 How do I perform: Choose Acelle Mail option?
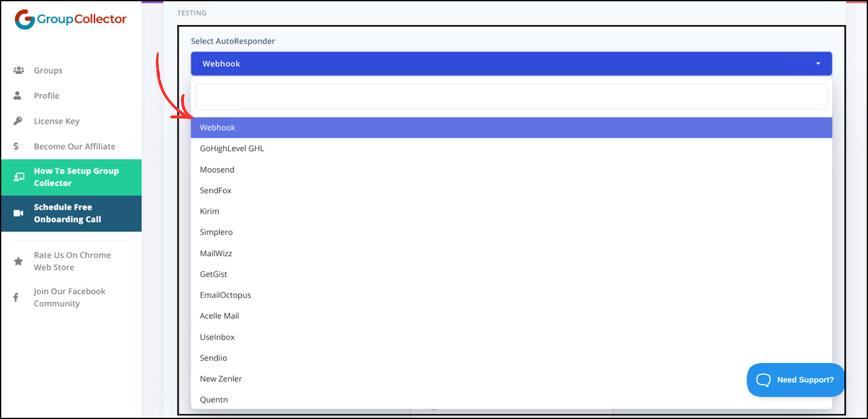(511, 316)
